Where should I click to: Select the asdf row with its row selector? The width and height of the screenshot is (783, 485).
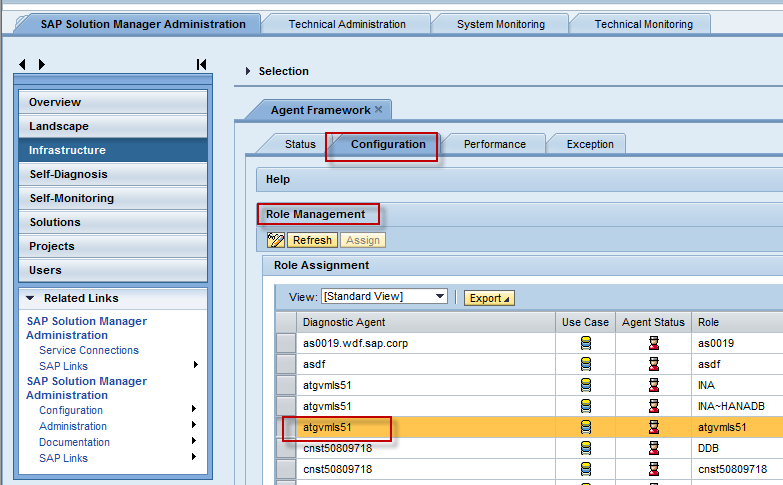(x=286, y=364)
